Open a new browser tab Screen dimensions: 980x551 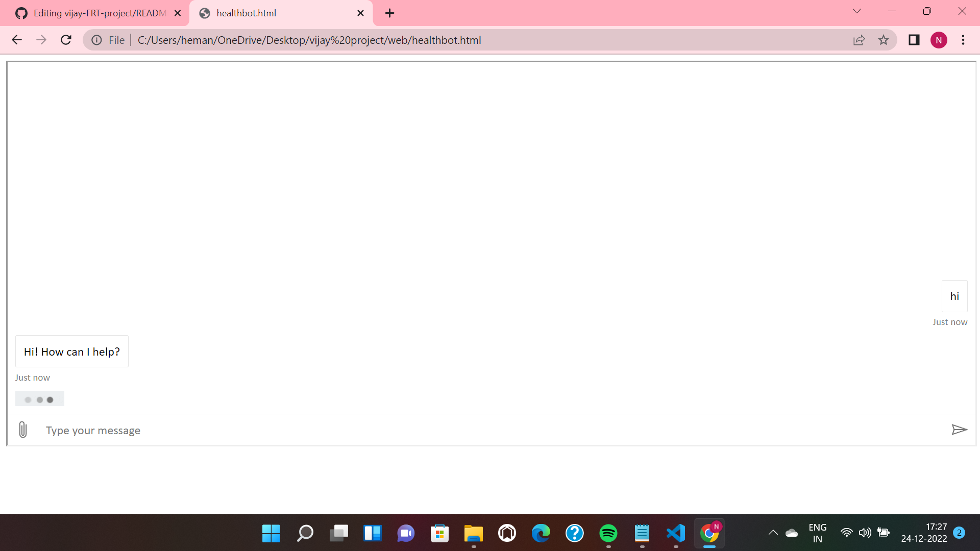coord(390,13)
